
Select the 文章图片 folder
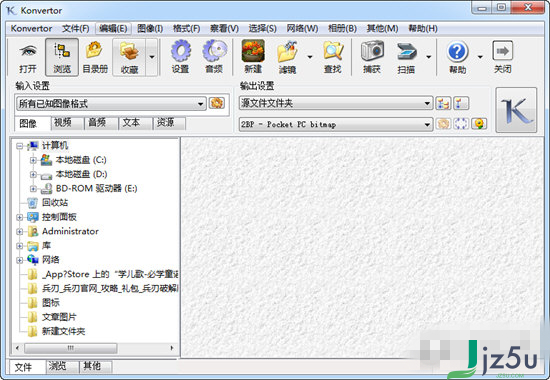coord(59,317)
